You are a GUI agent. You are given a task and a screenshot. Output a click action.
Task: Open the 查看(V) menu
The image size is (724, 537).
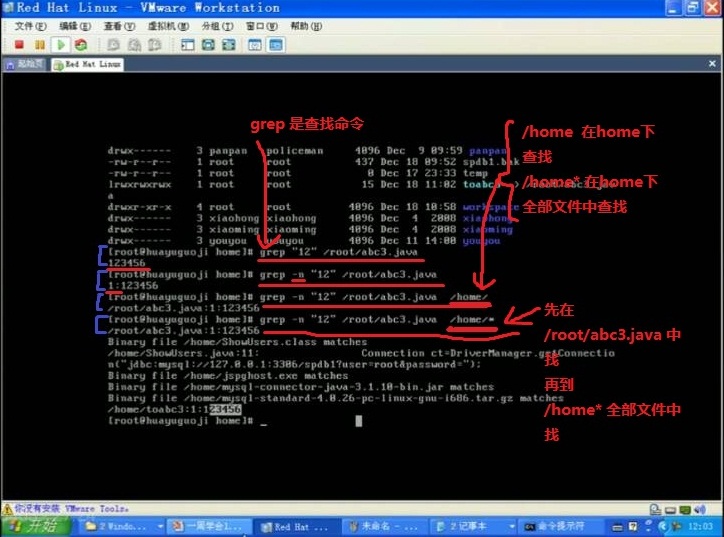click(119, 26)
